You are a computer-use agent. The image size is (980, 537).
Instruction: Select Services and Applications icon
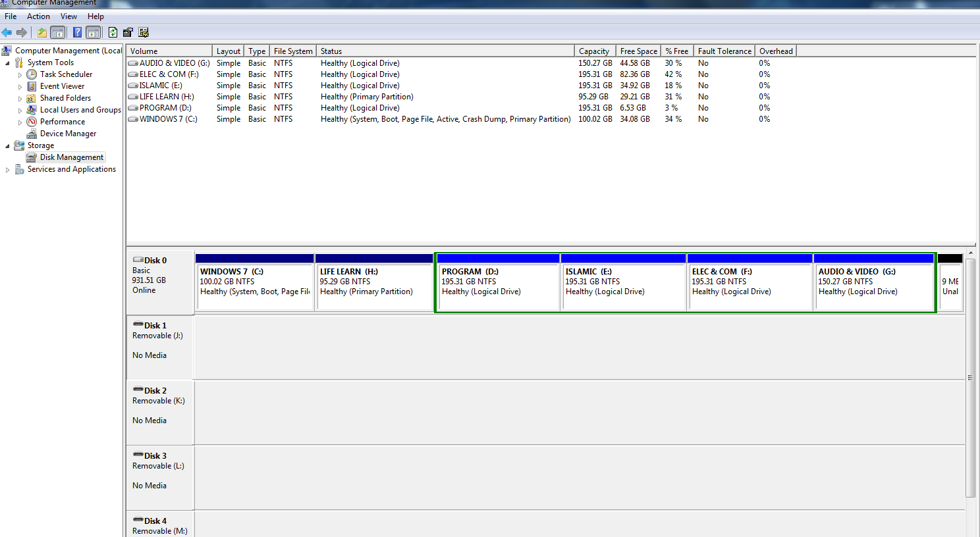19,169
